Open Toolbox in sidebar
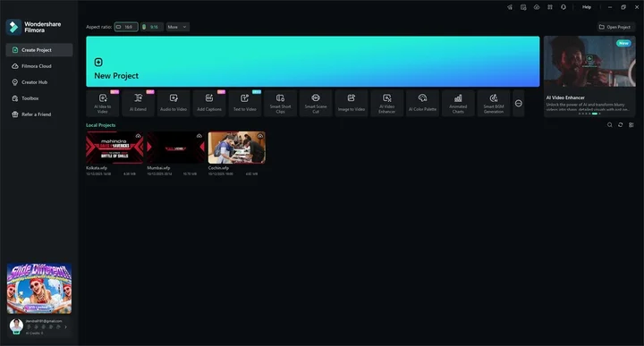The width and height of the screenshot is (644, 346). (x=39, y=98)
